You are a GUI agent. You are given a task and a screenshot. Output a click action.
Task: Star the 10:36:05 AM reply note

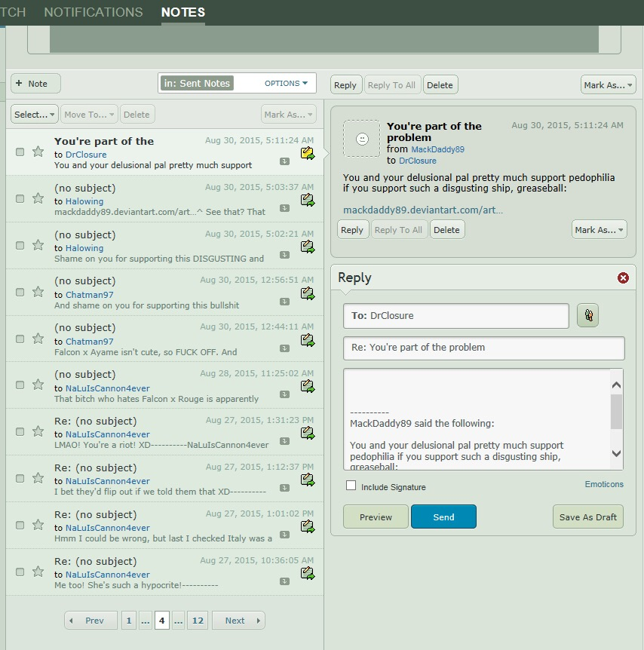pyautogui.click(x=38, y=572)
